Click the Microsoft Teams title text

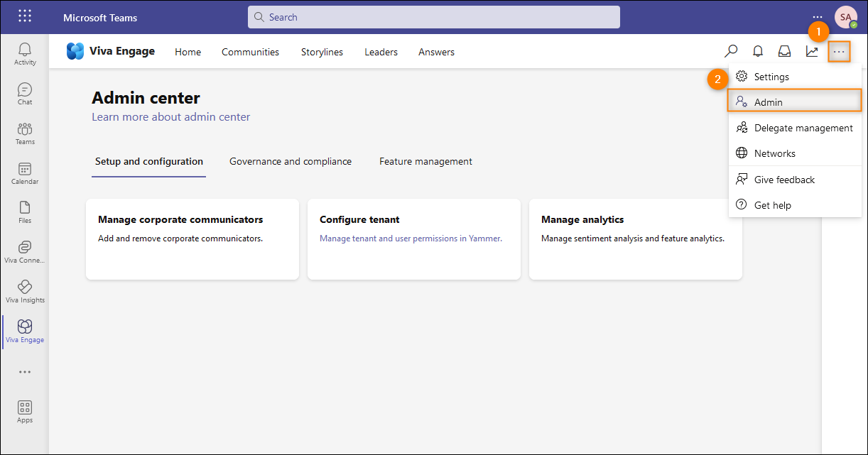pos(100,17)
